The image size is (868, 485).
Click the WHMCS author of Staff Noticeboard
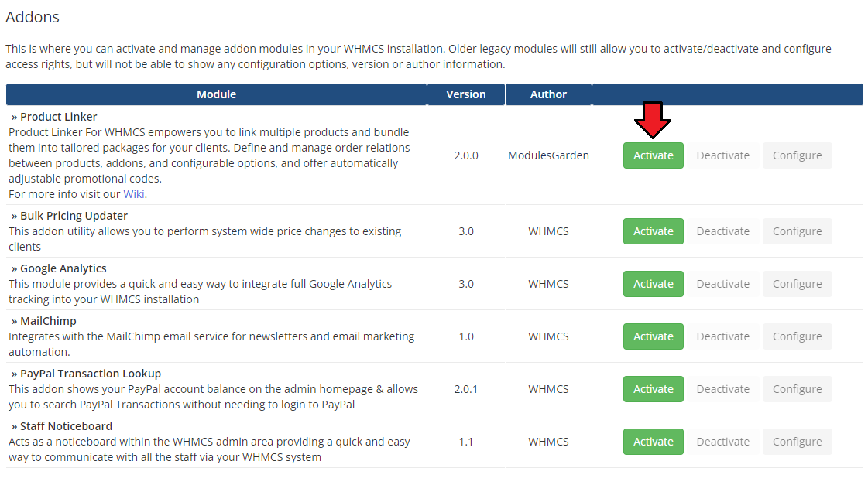(x=548, y=442)
